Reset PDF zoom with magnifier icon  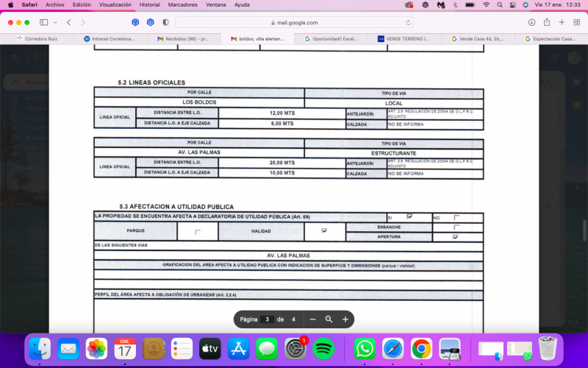[329, 319]
